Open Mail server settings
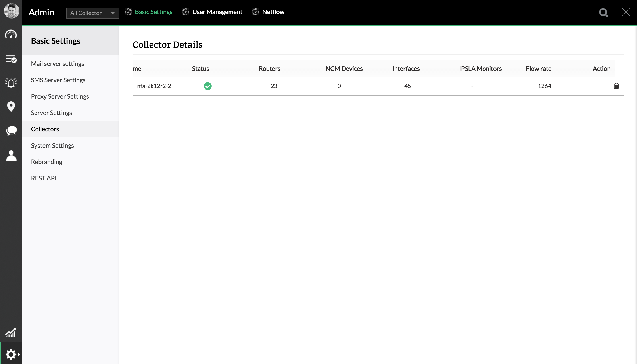Viewport: 637px width, 364px height. click(58, 64)
